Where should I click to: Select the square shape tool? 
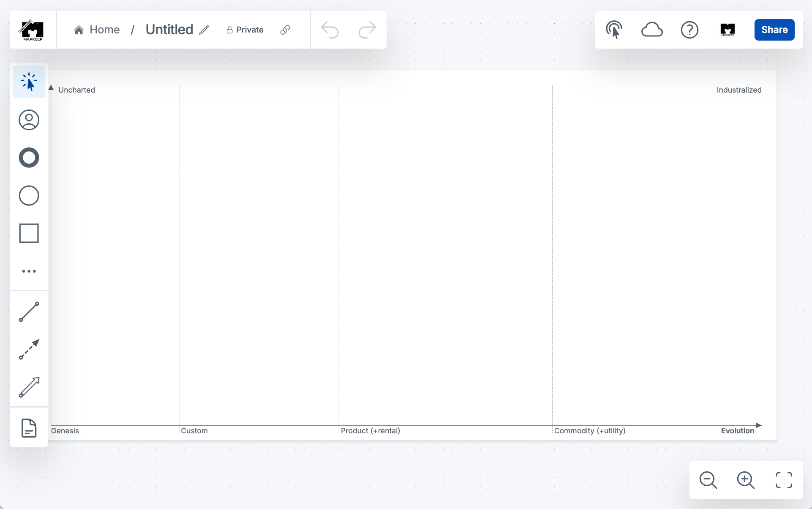tap(29, 233)
